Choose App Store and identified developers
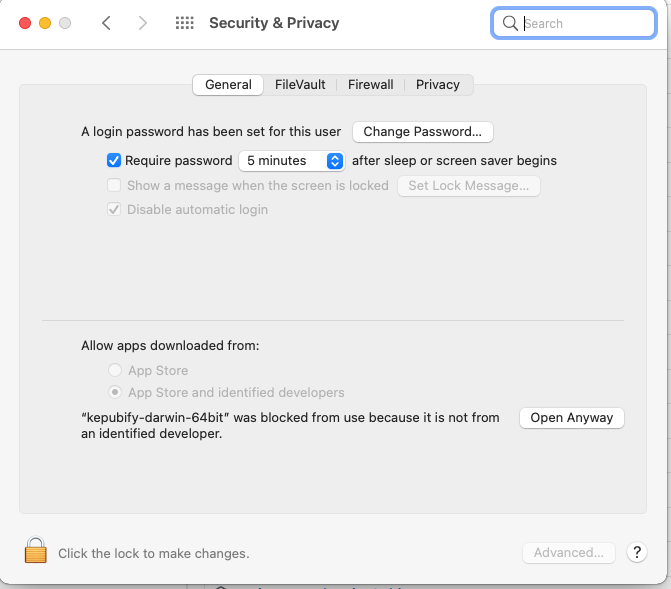Viewport: 671px width, 589px height. click(115, 393)
